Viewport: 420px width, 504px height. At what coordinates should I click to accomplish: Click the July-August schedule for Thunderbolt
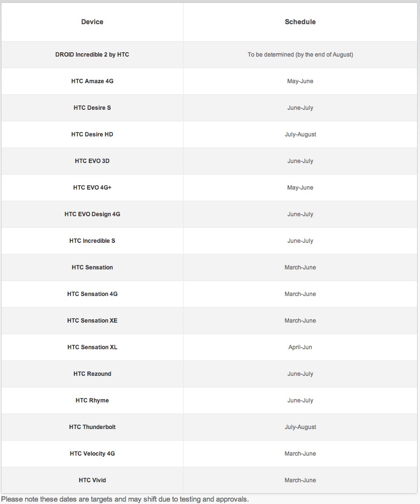[300, 427]
